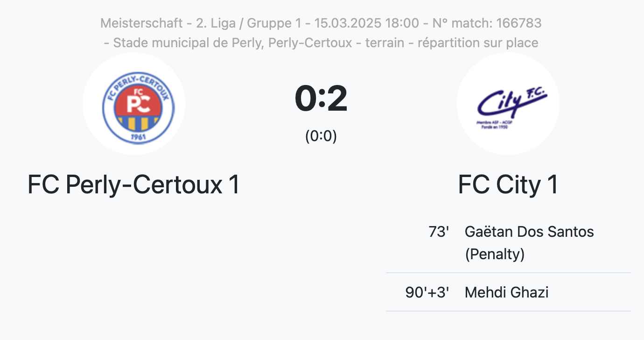Select scorer Gaëtan Dos Santos

pyautogui.click(x=529, y=232)
